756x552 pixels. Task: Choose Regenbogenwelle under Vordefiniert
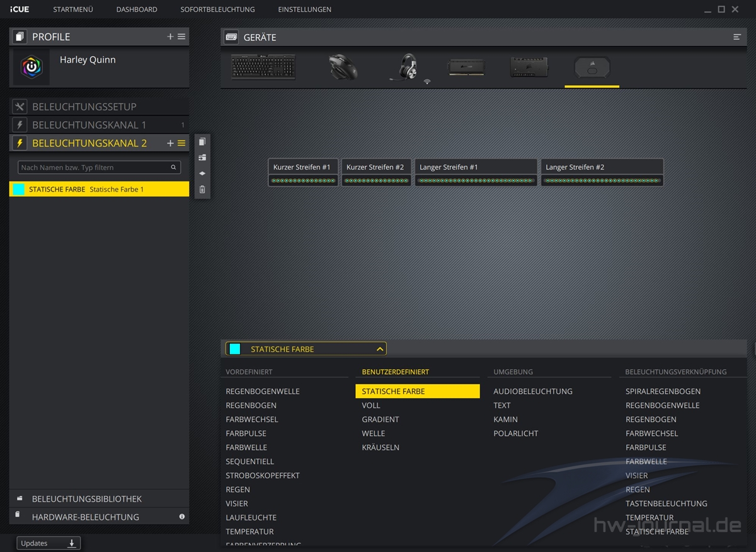pos(263,391)
